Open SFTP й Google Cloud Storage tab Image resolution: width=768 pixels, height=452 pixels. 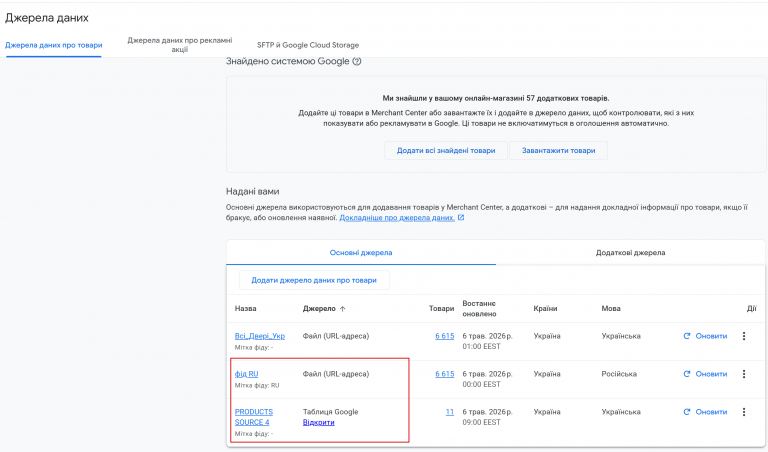[x=308, y=45]
